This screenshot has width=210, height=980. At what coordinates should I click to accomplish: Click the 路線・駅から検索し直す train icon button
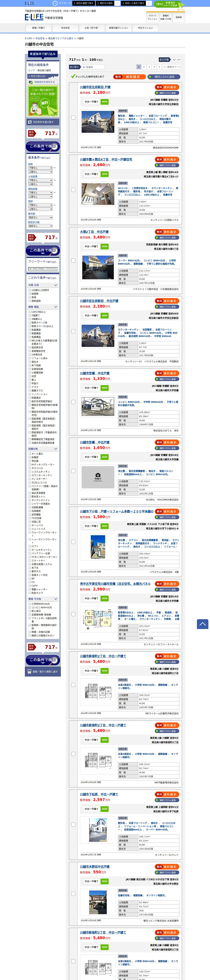click(43, 671)
